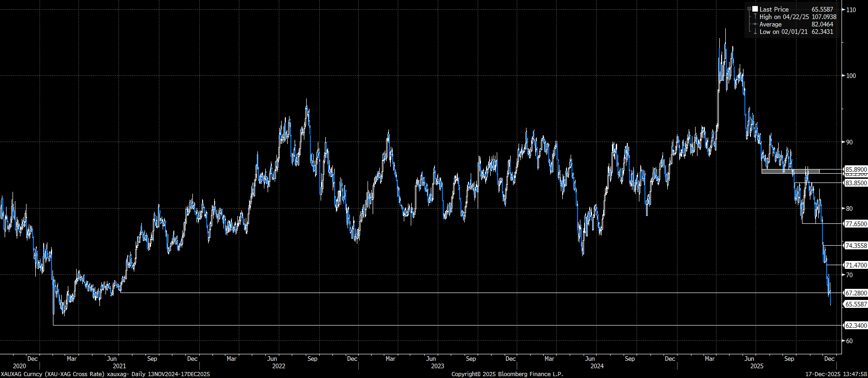868x378 pixels.
Task: Select the Last Price legend label
Action: 774,9
